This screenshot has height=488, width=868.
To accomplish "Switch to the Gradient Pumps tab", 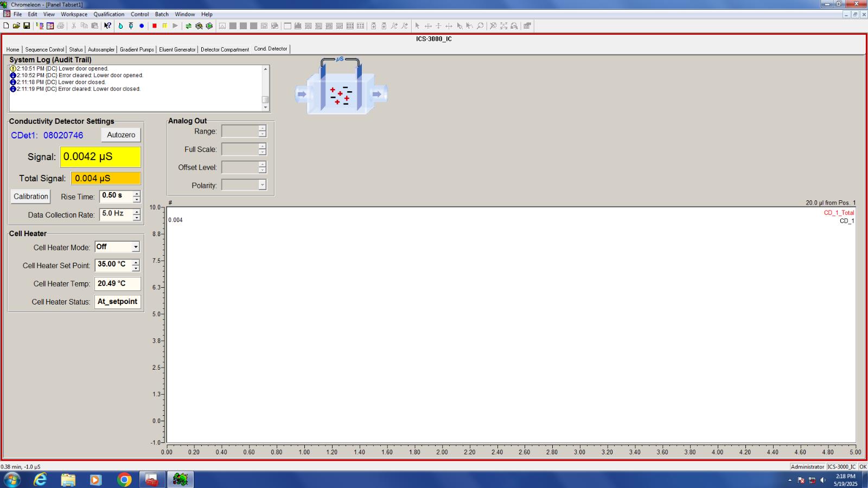I will tap(137, 49).
